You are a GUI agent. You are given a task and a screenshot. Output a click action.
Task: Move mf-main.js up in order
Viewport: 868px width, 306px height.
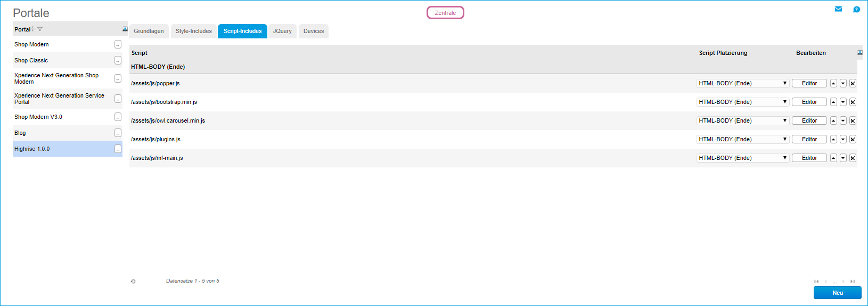(x=833, y=158)
